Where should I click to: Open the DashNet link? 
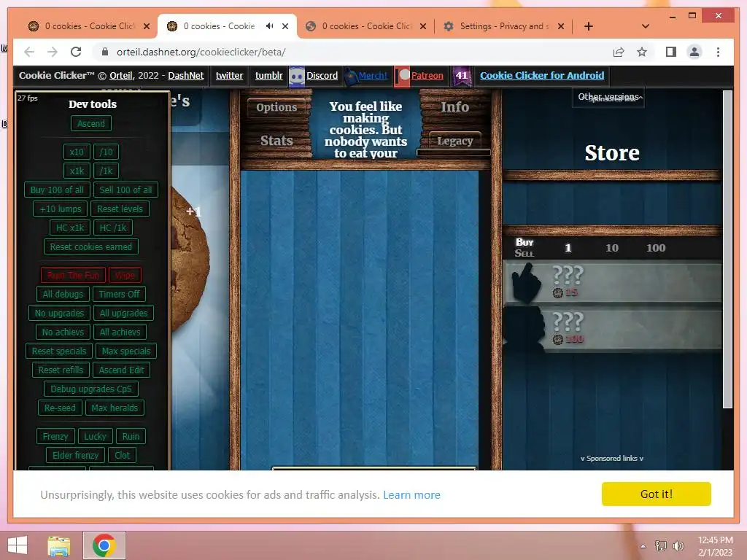coord(186,75)
